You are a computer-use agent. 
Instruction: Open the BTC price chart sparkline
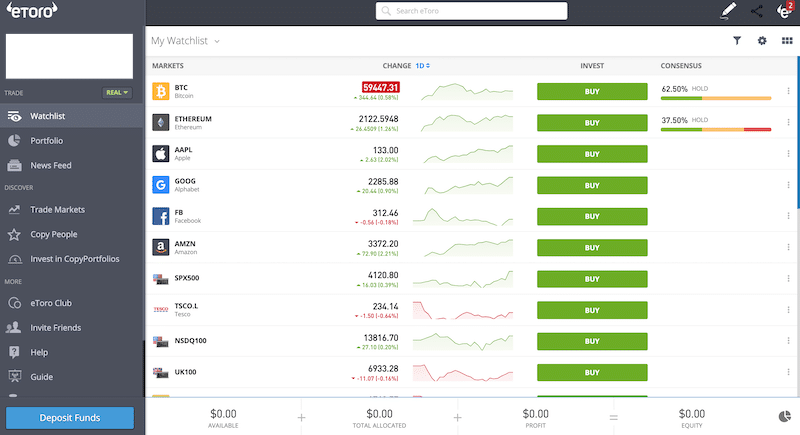pyautogui.click(x=467, y=92)
